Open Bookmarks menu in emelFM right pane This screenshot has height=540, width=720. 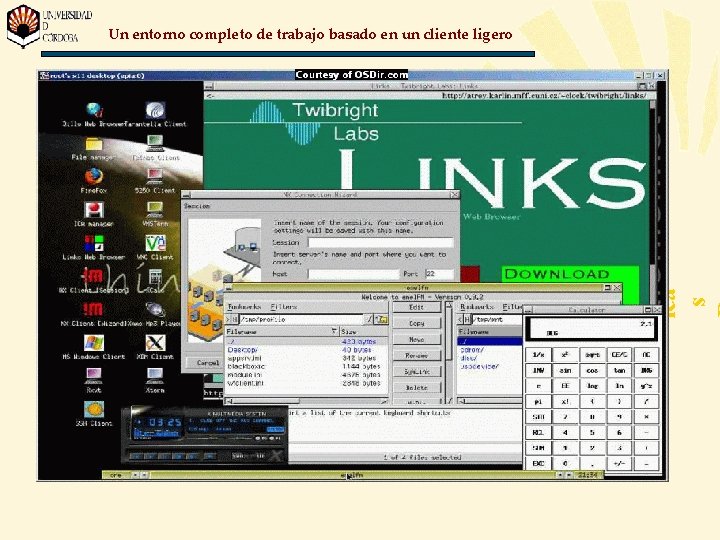pos(477,306)
